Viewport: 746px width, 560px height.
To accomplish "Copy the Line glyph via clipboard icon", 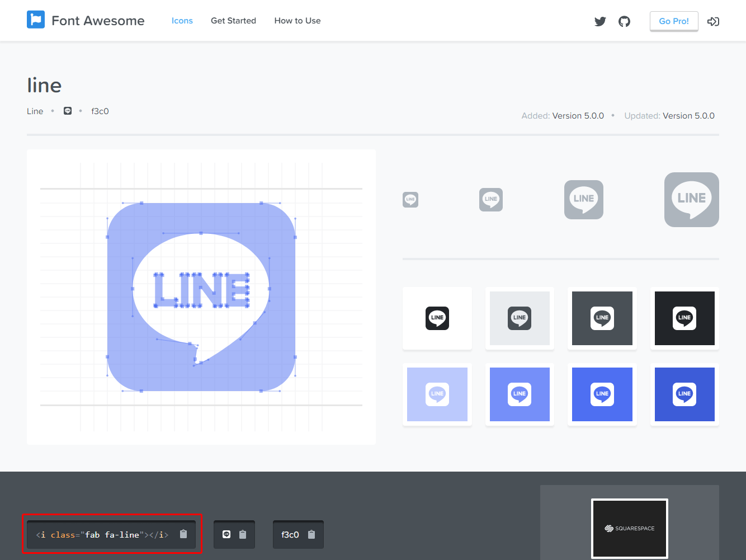I will [243, 534].
